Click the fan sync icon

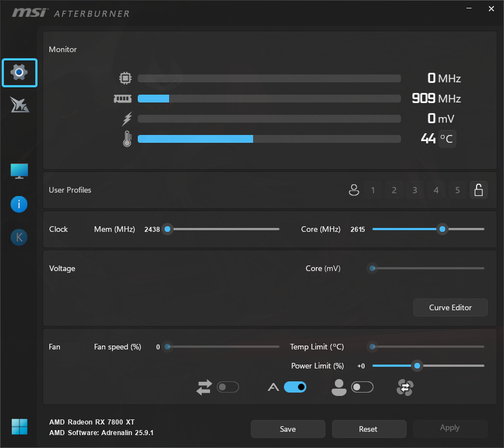tap(404, 388)
